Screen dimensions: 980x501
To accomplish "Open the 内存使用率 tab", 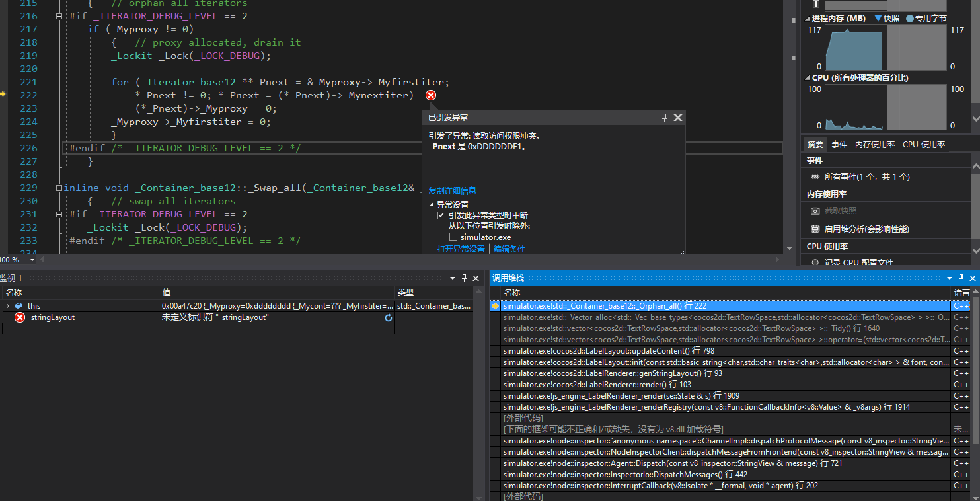I will [875, 144].
